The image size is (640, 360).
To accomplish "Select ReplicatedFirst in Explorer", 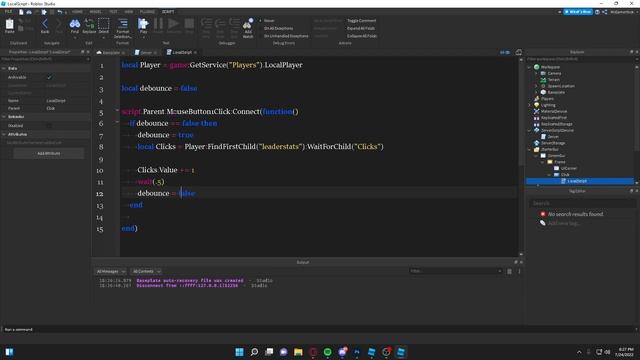I will tap(554, 118).
